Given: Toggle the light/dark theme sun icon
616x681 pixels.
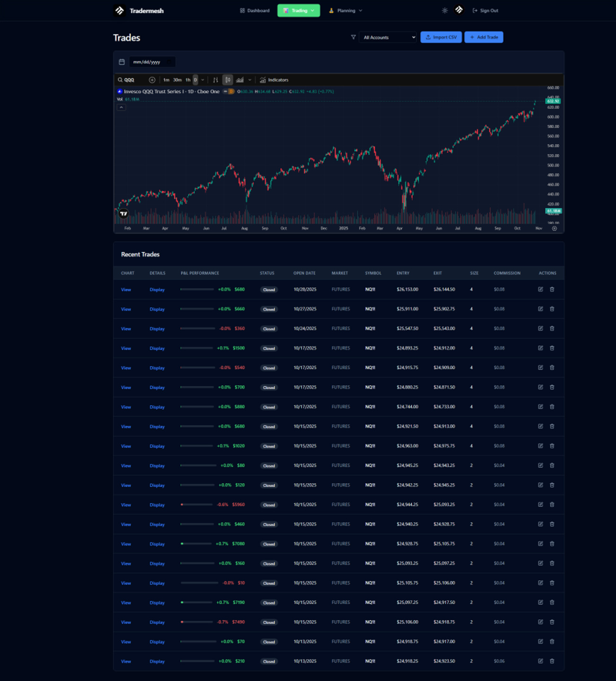Looking at the screenshot, I should pyautogui.click(x=445, y=10).
